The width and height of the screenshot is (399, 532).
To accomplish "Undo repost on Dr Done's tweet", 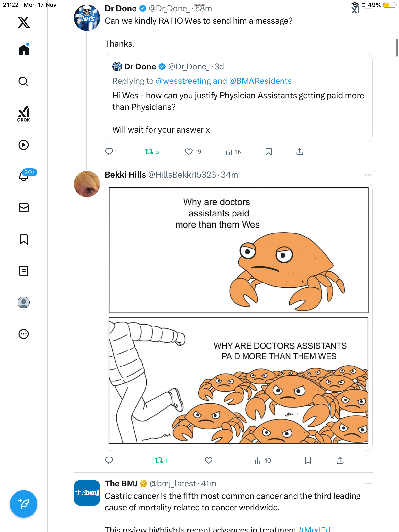I will point(149,151).
